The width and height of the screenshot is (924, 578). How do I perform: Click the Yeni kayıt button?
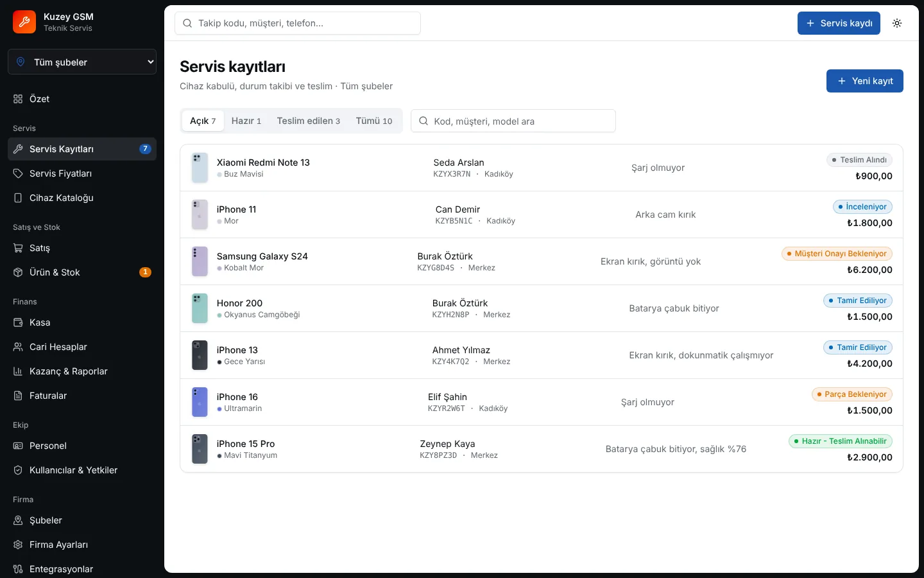coord(865,81)
